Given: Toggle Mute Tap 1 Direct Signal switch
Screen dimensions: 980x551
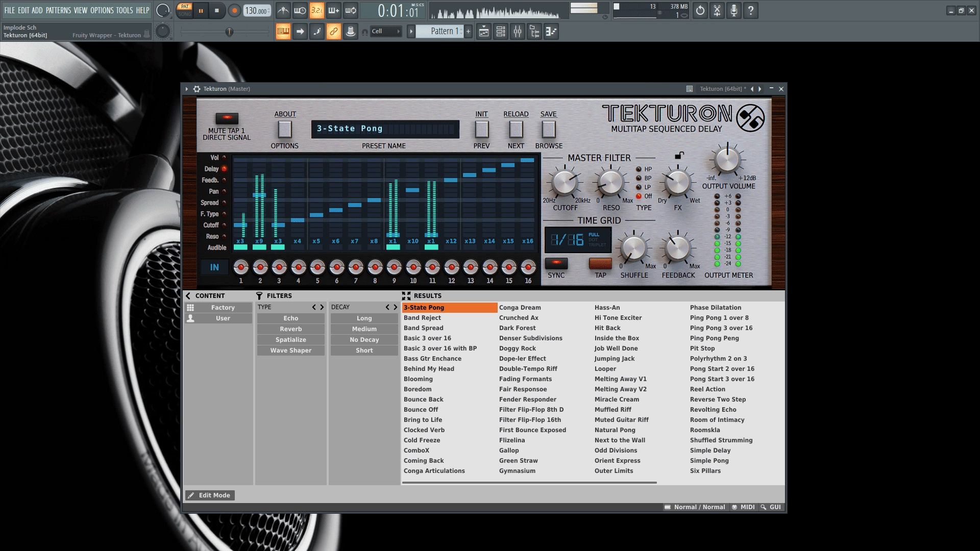Looking at the screenshot, I should pyautogui.click(x=227, y=118).
